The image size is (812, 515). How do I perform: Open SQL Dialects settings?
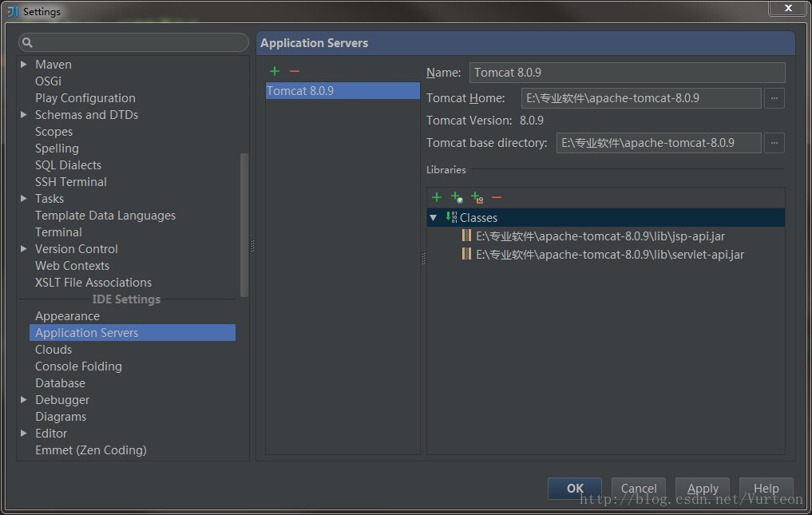click(x=69, y=165)
